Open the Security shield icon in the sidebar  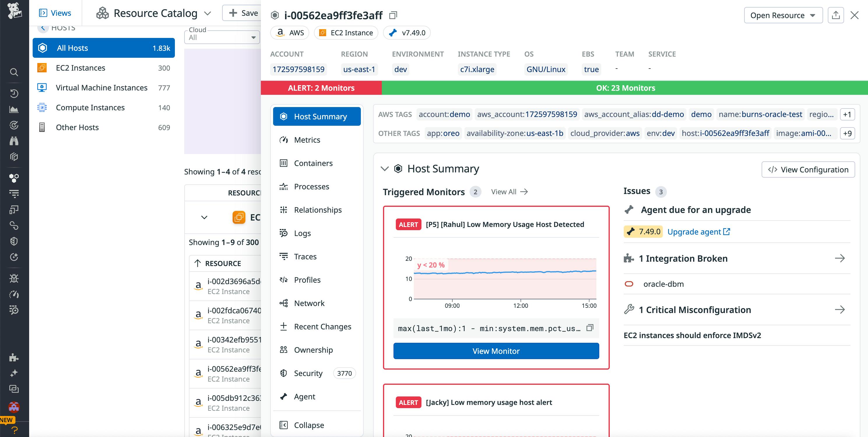click(14, 241)
